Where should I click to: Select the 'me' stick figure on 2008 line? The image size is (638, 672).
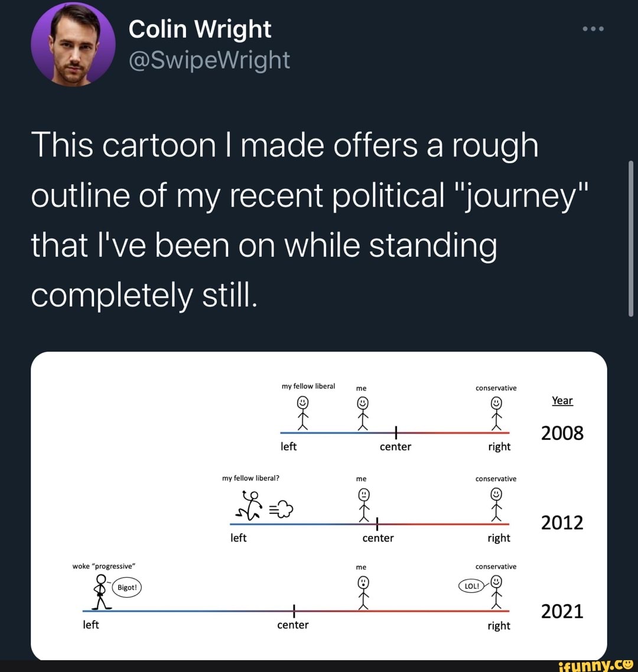pyautogui.click(x=361, y=412)
